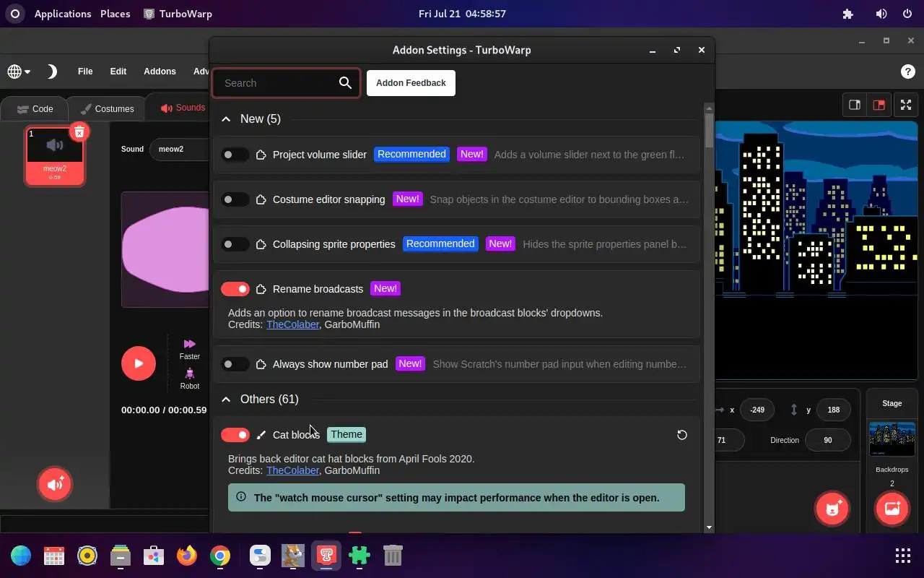924x578 pixels.
Task: Disable Cat blocks addon toggle
Action: pyautogui.click(x=235, y=435)
